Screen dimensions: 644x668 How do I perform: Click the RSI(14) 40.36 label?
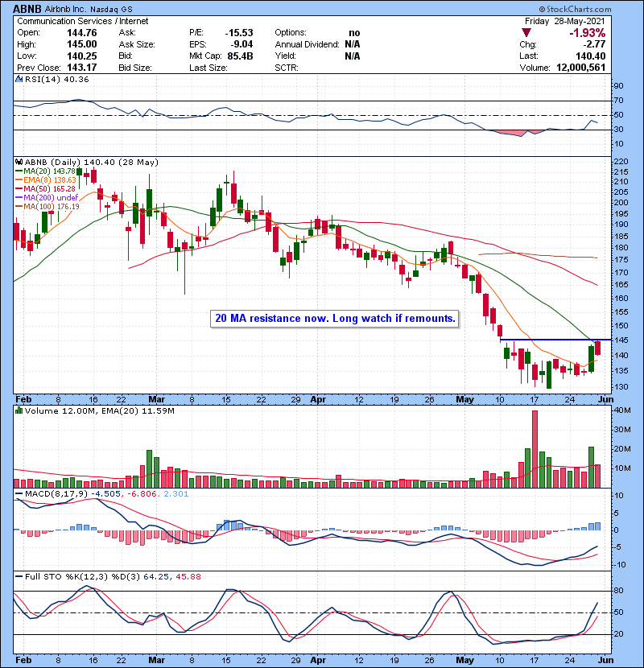point(56,79)
